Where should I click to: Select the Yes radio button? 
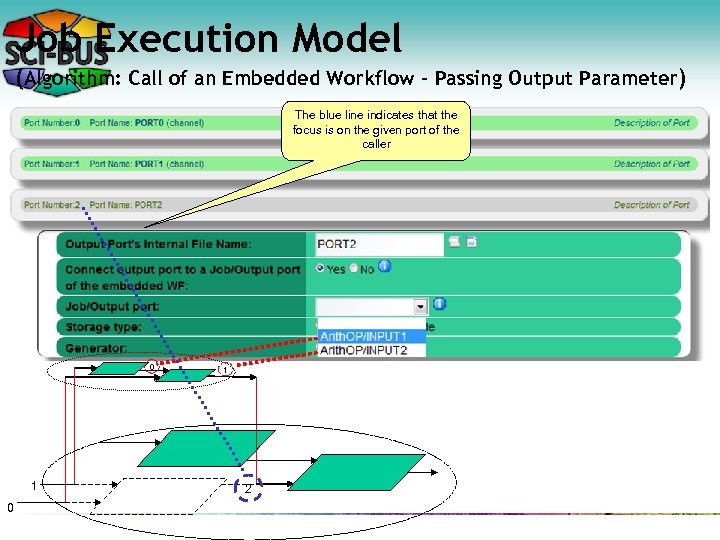click(321, 268)
